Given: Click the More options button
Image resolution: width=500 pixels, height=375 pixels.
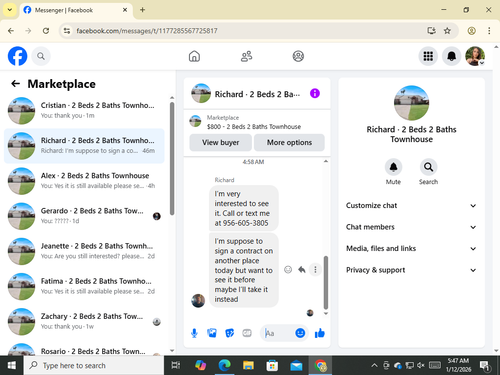Looking at the screenshot, I should [x=289, y=142].
